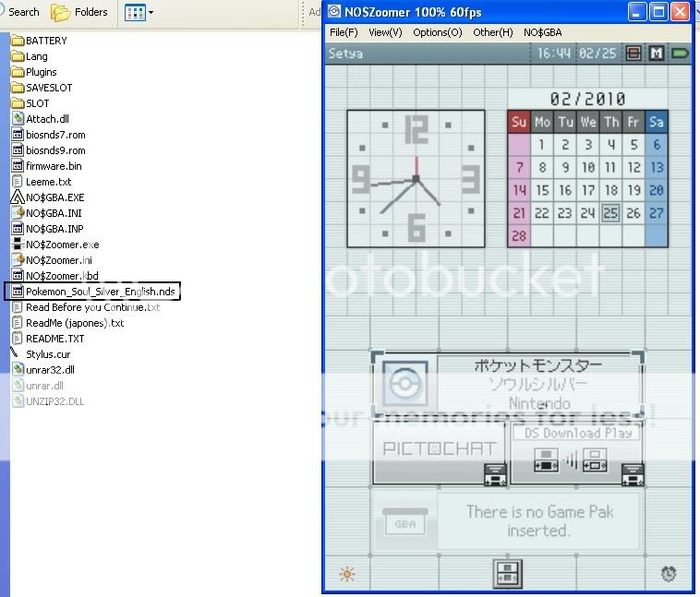Screen dimensions: 700x597
Task: Select the README.TXT file
Action: [x=48, y=339]
